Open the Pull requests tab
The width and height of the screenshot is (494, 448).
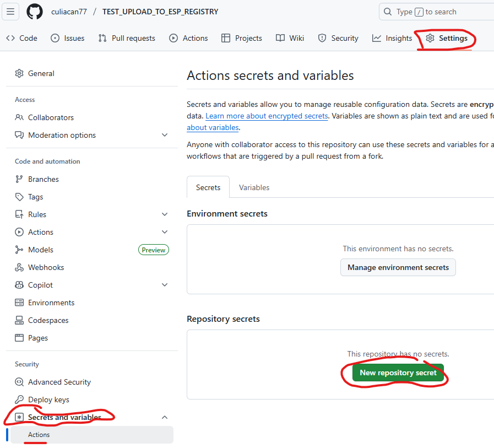click(x=127, y=38)
